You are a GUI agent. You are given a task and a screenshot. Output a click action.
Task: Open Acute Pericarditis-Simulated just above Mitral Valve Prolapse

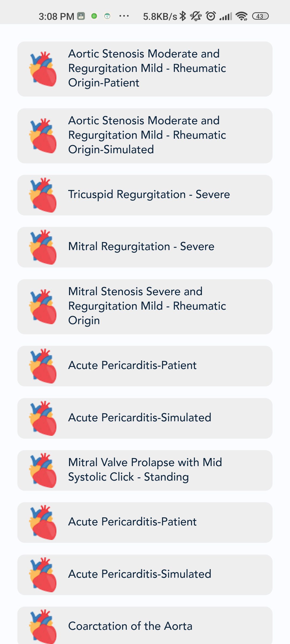pyautogui.click(x=140, y=418)
